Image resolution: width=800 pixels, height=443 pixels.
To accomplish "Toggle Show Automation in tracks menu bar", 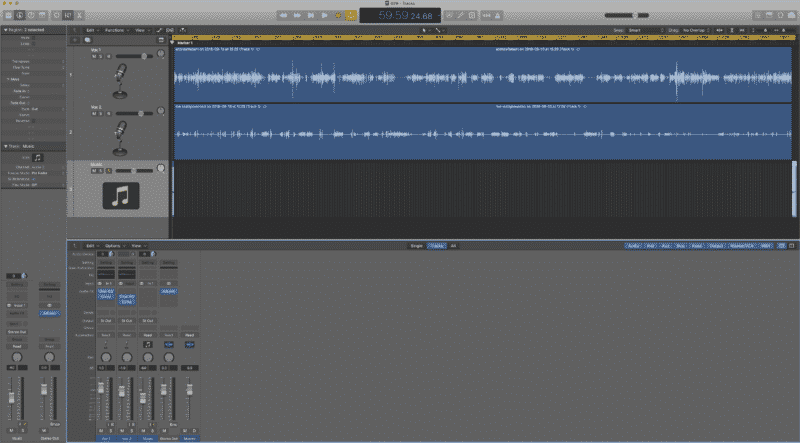I will point(159,31).
